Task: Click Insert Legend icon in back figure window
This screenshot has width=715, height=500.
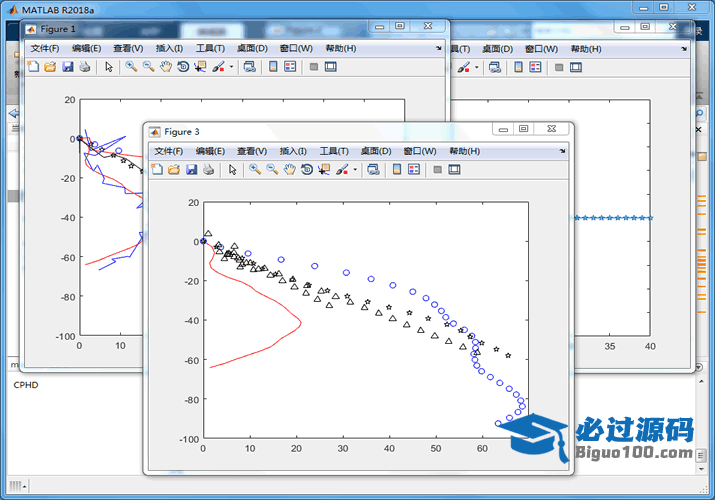Action: point(535,67)
